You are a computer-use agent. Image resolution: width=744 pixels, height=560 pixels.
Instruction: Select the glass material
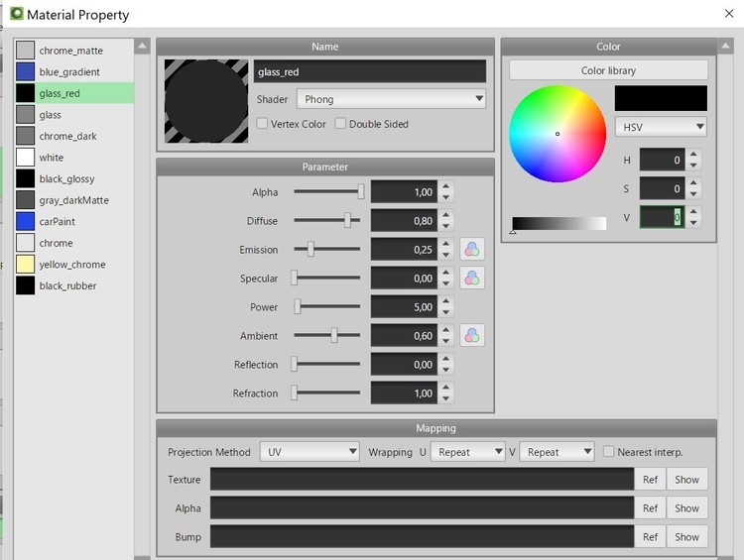click(x=74, y=114)
